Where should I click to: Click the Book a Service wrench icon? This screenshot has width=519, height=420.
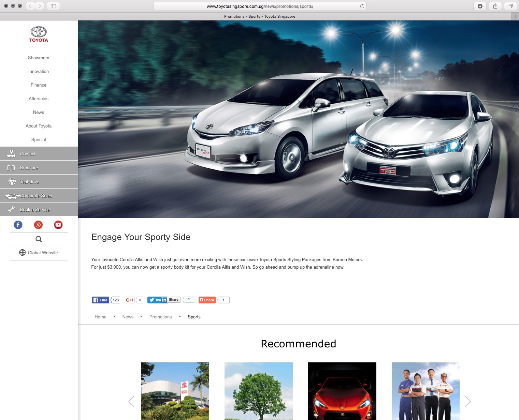pyautogui.click(x=11, y=210)
